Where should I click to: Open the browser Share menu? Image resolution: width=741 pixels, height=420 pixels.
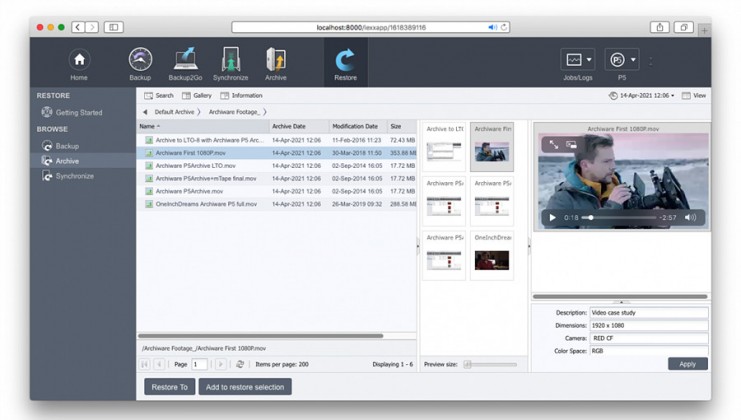click(x=660, y=27)
